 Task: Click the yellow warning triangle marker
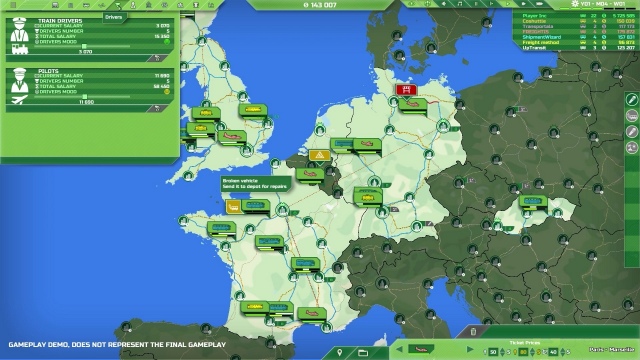[x=320, y=156]
